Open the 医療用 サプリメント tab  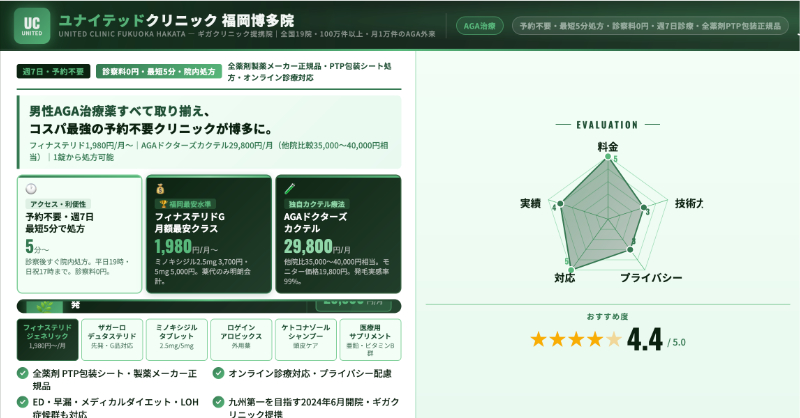pos(370,338)
